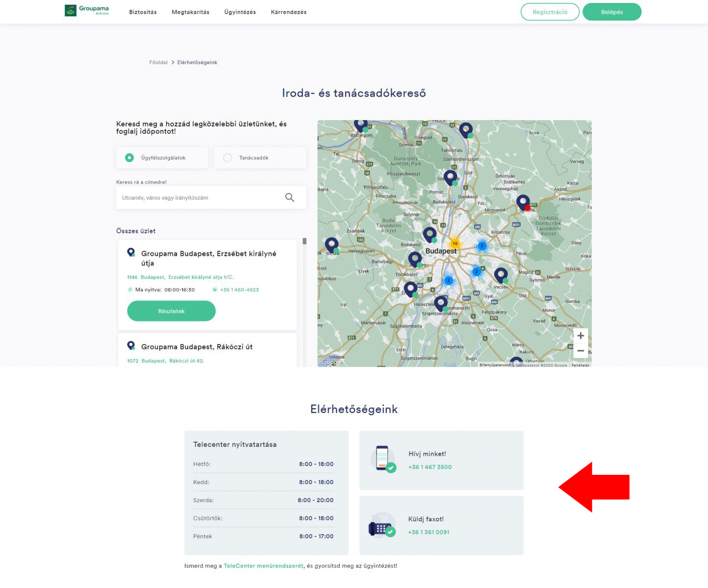Zoom out on the map
Viewport: 708px width, 588px height.
pyautogui.click(x=581, y=351)
